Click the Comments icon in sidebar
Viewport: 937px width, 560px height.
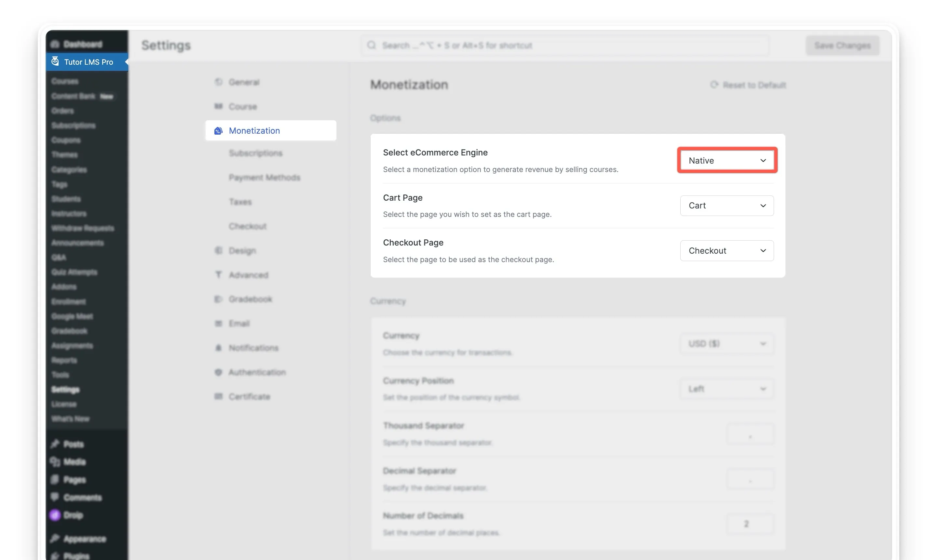tap(55, 497)
